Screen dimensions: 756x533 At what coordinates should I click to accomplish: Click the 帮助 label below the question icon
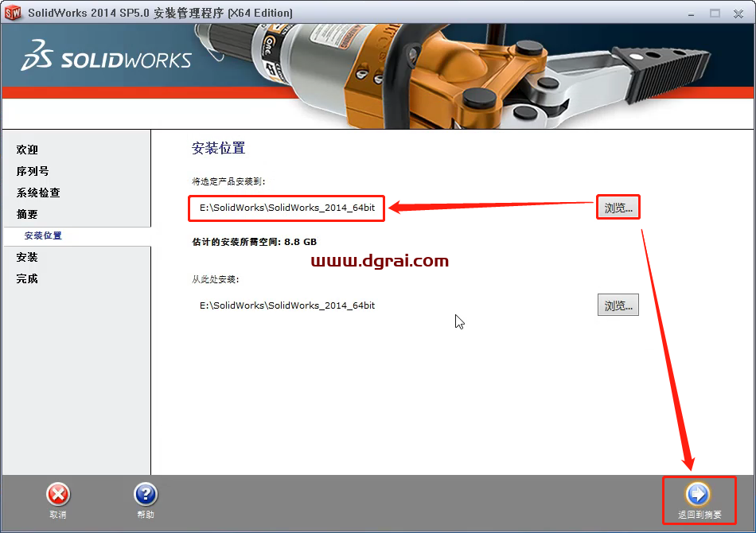click(146, 515)
